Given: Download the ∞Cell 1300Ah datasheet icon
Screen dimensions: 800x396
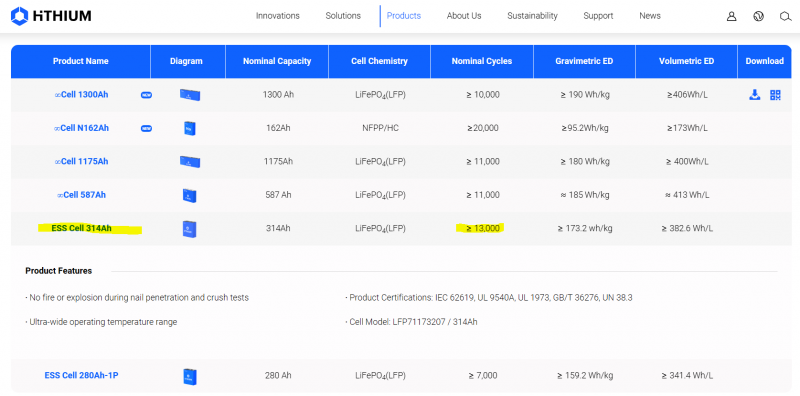Looking at the screenshot, I should coord(755,94).
